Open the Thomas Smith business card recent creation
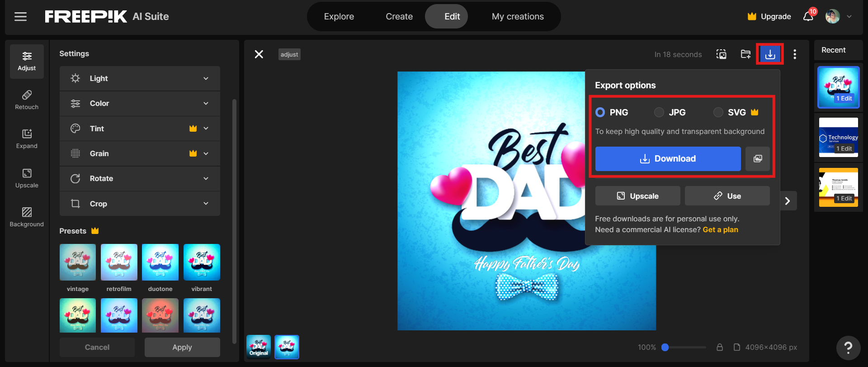This screenshot has width=868, height=367. (x=839, y=187)
